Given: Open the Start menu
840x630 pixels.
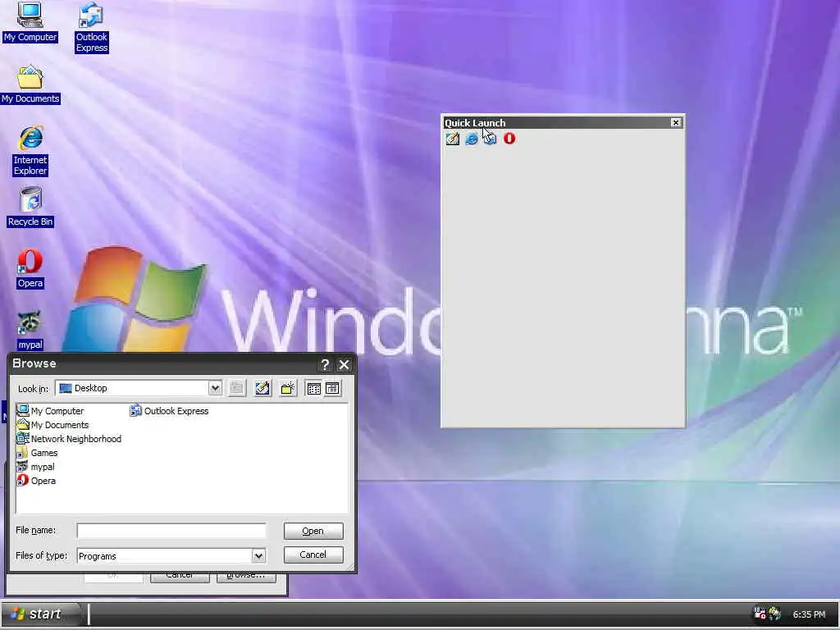Looking at the screenshot, I should tap(41, 614).
